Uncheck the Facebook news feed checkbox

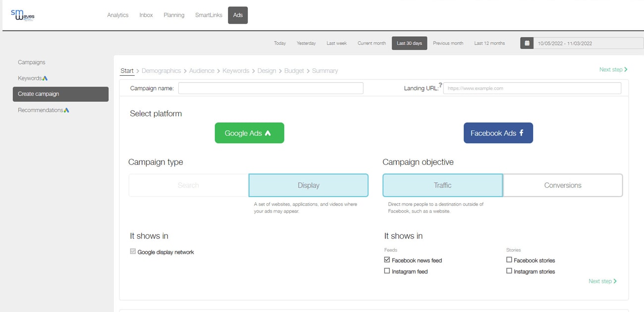click(x=387, y=260)
